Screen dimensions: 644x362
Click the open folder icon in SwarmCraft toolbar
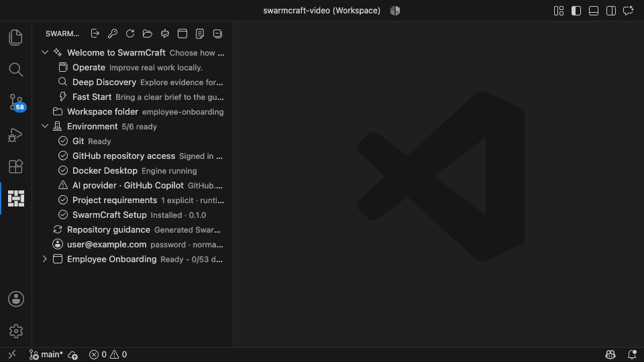pyautogui.click(x=148, y=34)
